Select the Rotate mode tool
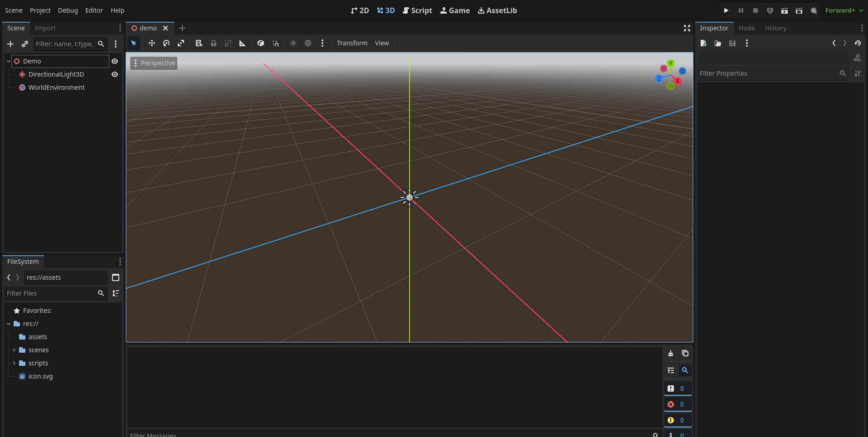The height and width of the screenshot is (437, 868). coord(166,43)
